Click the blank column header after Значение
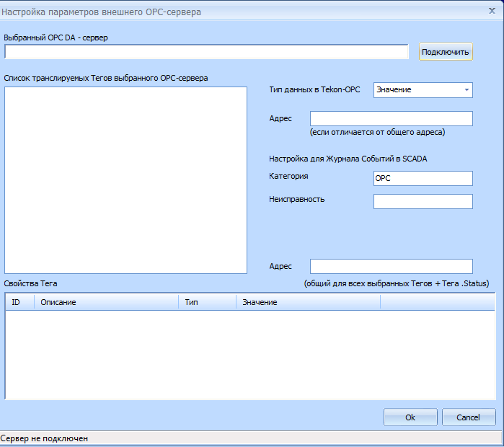This screenshot has height=447, width=504. pos(437,302)
